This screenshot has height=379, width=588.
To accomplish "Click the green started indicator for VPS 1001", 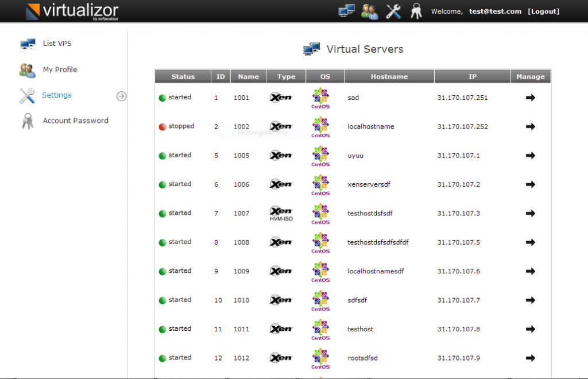I will coord(164,97).
